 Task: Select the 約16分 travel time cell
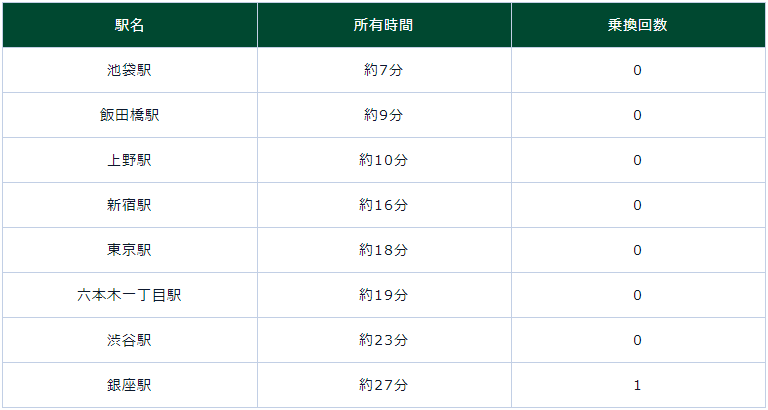click(383, 205)
